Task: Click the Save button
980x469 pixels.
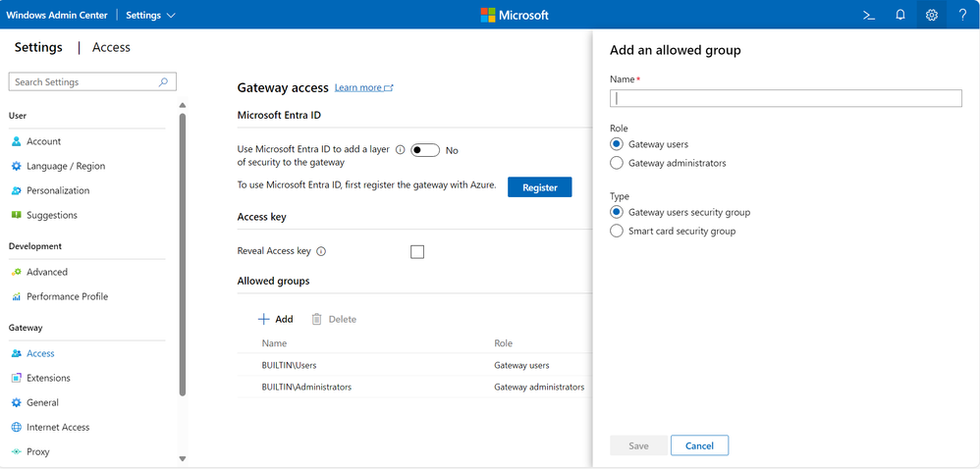Action: (x=638, y=445)
